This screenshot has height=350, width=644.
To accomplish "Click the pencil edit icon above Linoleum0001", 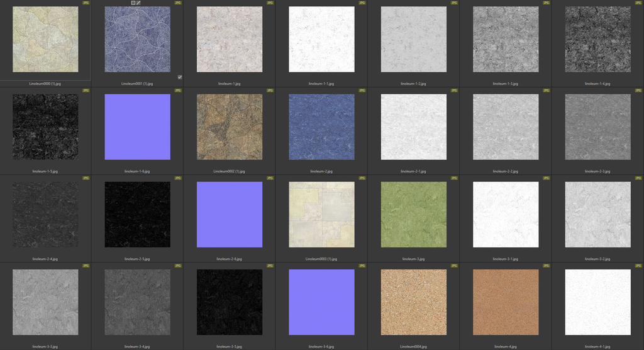I will (139, 3).
